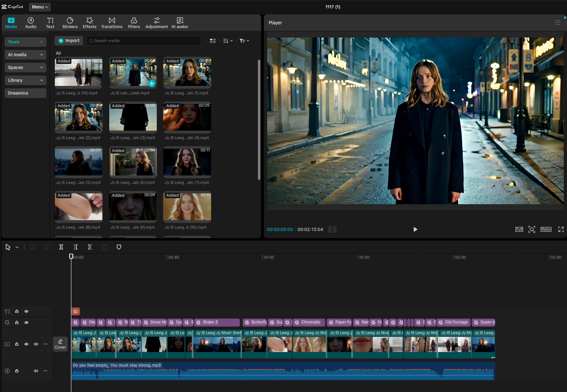
Task: Switch media view to grid layout icon
Action: tap(213, 41)
